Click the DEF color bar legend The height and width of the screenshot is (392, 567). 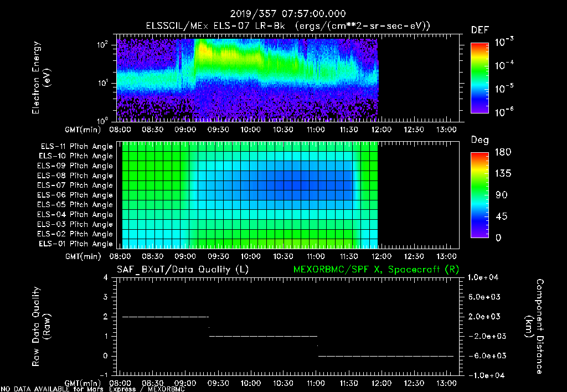click(x=480, y=78)
